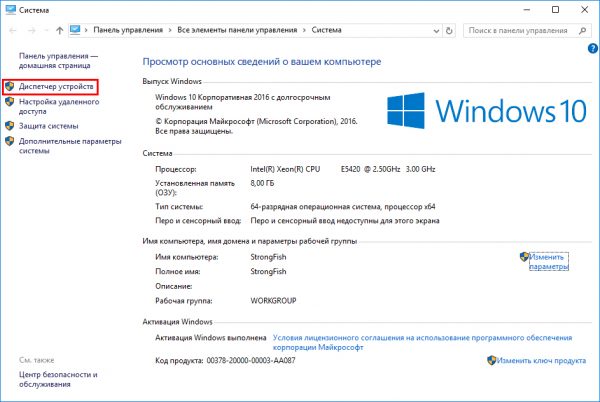
Task: Maximize the Система window
Action: [556, 10]
